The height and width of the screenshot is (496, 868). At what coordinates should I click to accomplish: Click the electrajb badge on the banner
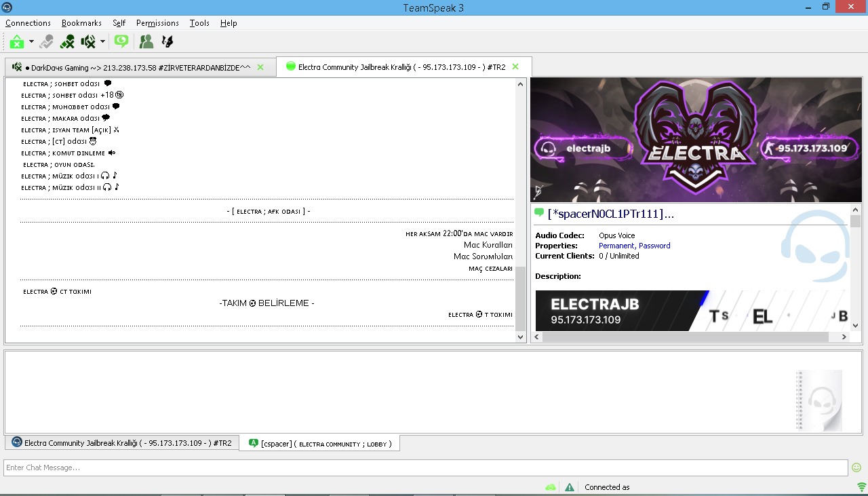click(584, 148)
